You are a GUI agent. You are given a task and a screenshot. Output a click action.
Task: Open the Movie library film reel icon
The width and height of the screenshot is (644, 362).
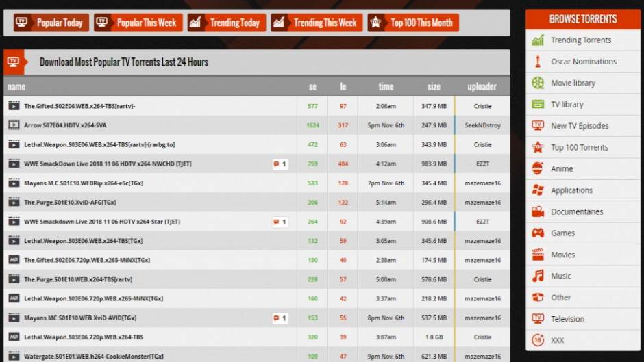tap(538, 83)
